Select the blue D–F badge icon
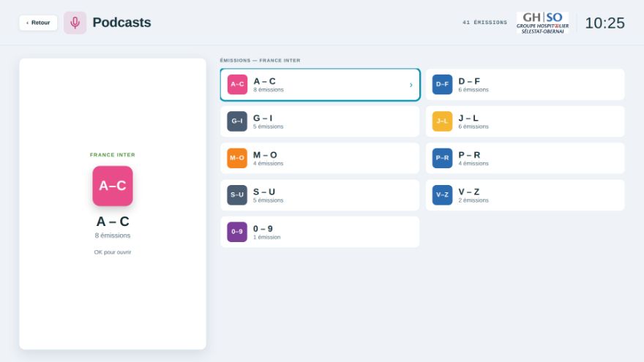 [442, 85]
